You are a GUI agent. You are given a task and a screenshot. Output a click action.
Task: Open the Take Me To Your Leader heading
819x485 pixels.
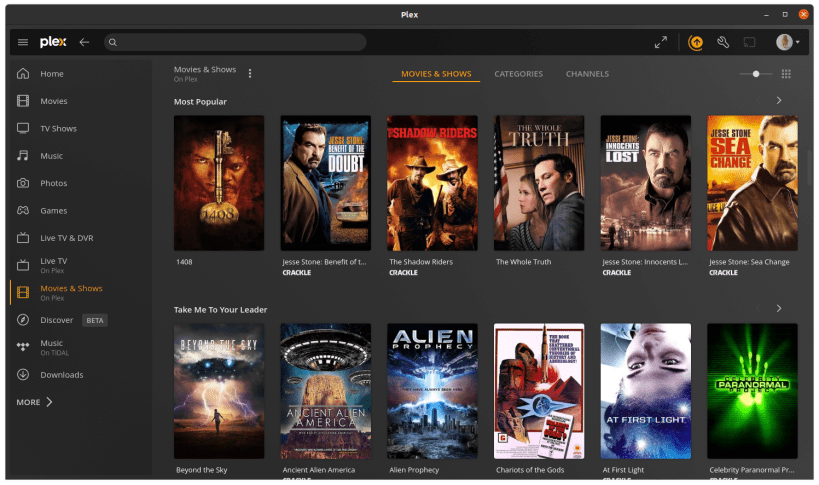(x=220, y=310)
